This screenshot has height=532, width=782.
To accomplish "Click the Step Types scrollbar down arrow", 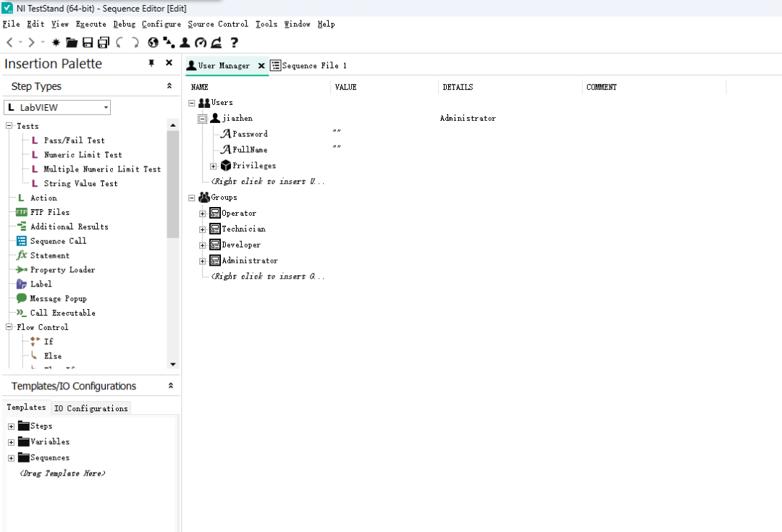I will coord(173,365).
